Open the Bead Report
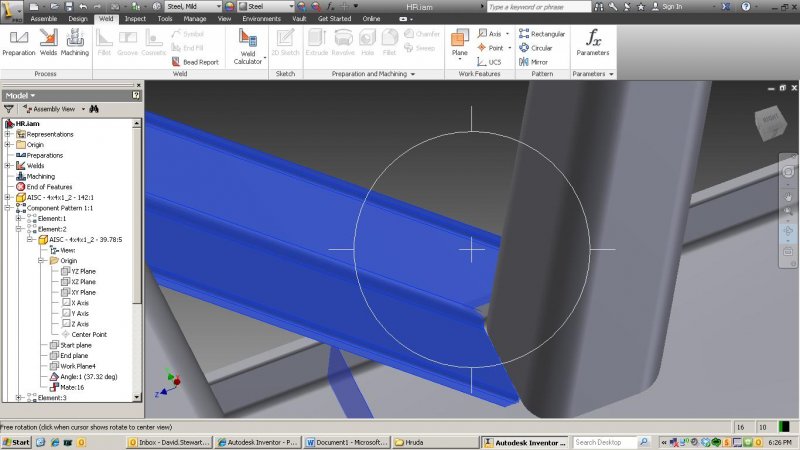The width and height of the screenshot is (800, 450). tap(195, 62)
